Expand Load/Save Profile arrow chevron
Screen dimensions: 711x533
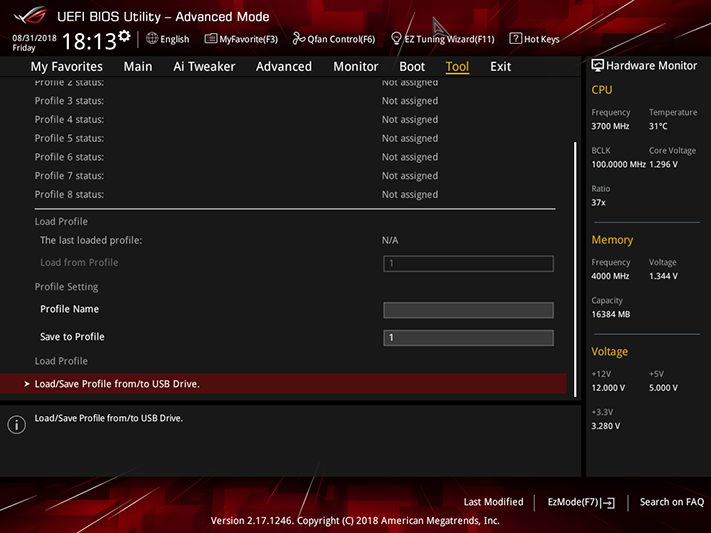click(26, 384)
